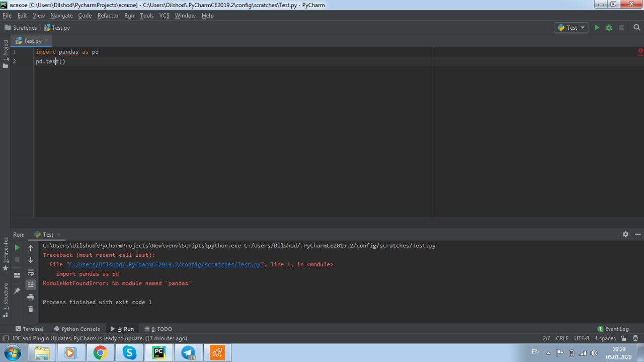The image size is (644, 362).
Task: Open Google Chrome from taskbar
Action: 100,353
